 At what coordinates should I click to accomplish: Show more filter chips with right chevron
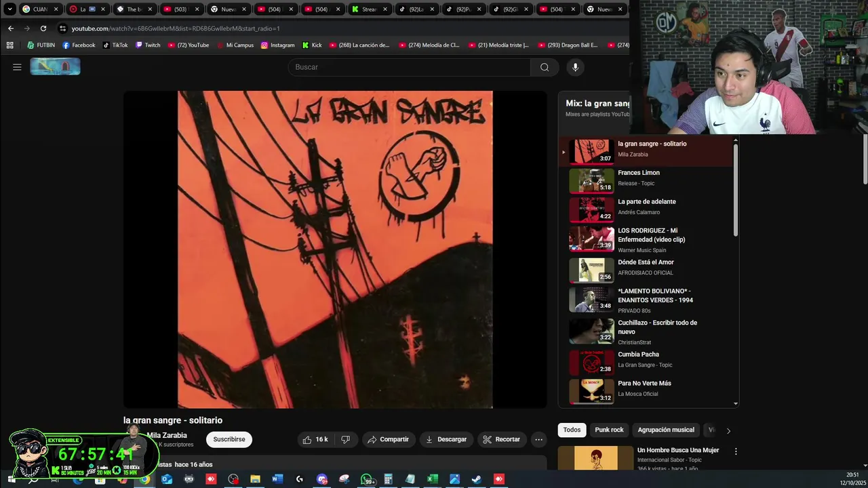click(728, 430)
